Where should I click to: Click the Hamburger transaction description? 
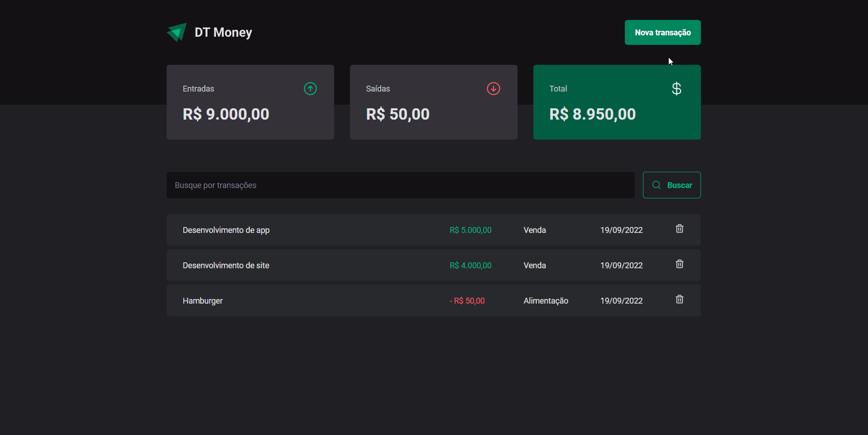tap(202, 301)
